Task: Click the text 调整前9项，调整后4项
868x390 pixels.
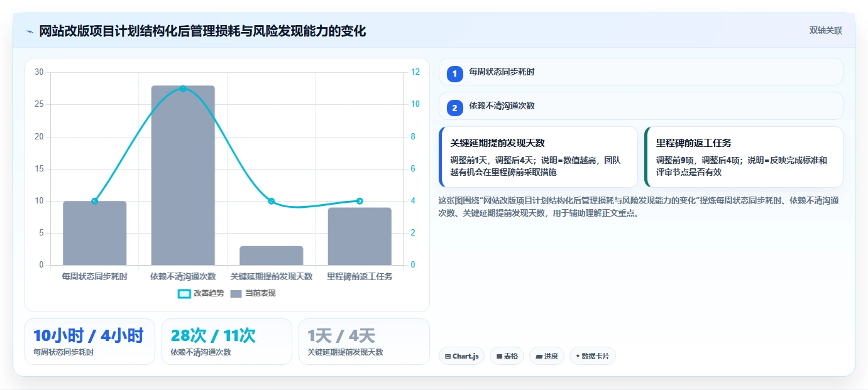Action: (698, 160)
